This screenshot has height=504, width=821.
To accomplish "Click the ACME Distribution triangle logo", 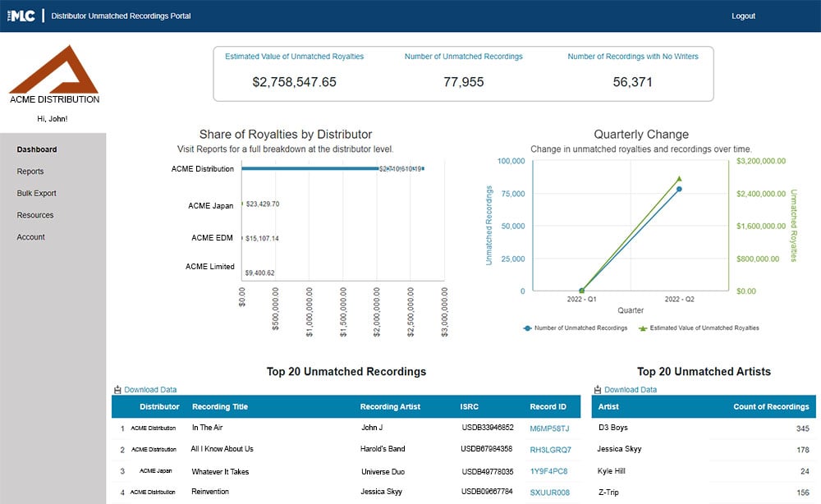I will pyautogui.click(x=54, y=70).
